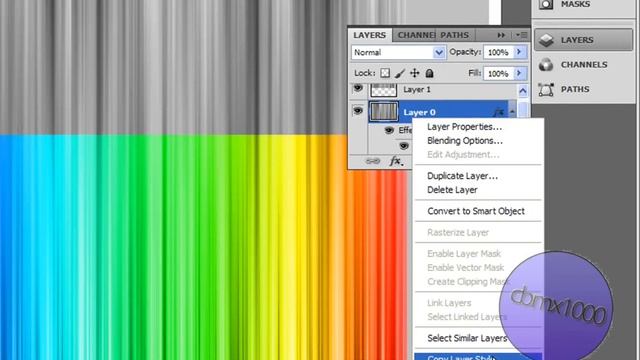Click the Layer 1 thumbnail
This screenshot has width=640, height=360.
[x=384, y=89]
